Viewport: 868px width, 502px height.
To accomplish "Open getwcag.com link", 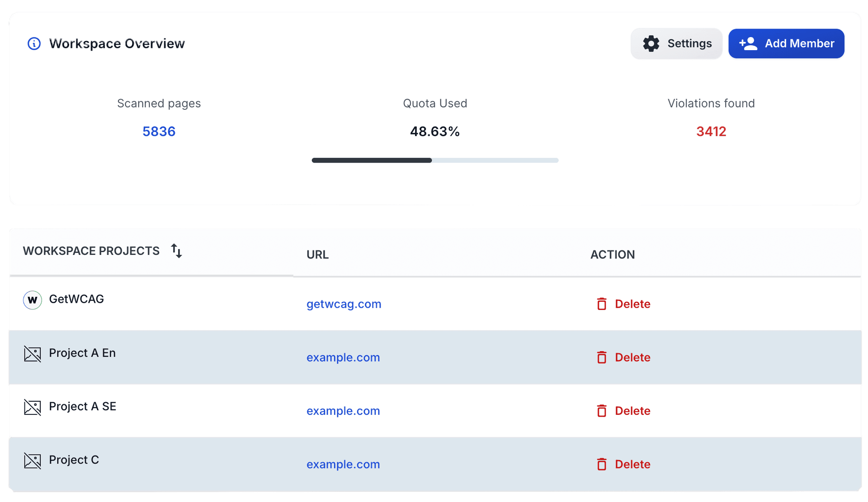I will click(344, 304).
